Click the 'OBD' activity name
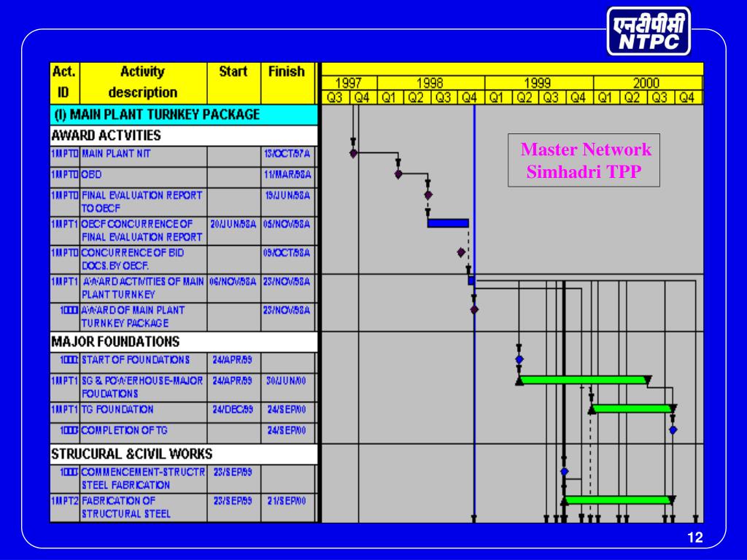Viewport: 747px width, 560px height. 91,175
